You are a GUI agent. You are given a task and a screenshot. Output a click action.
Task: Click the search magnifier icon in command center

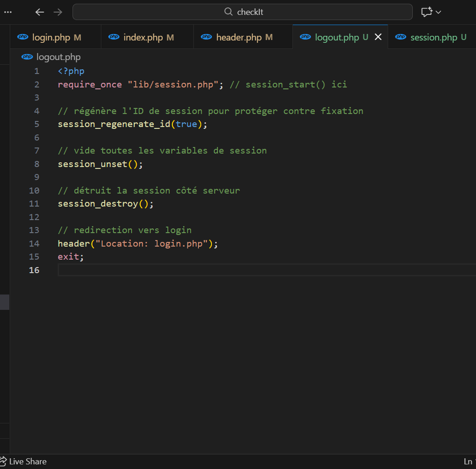point(228,12)
